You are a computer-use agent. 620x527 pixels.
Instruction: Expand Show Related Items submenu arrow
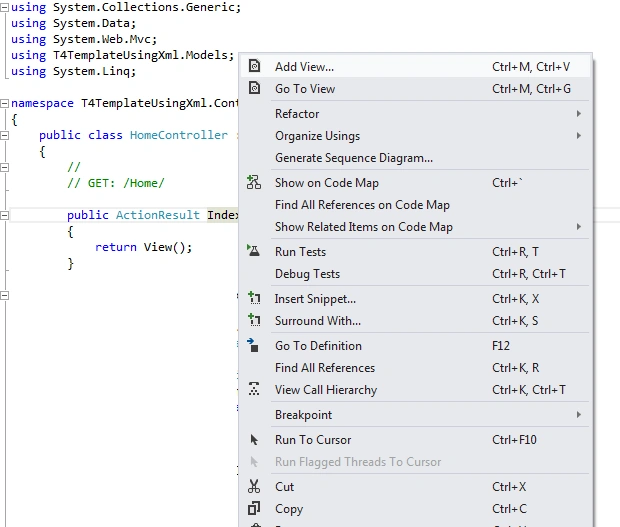[579, 227]
